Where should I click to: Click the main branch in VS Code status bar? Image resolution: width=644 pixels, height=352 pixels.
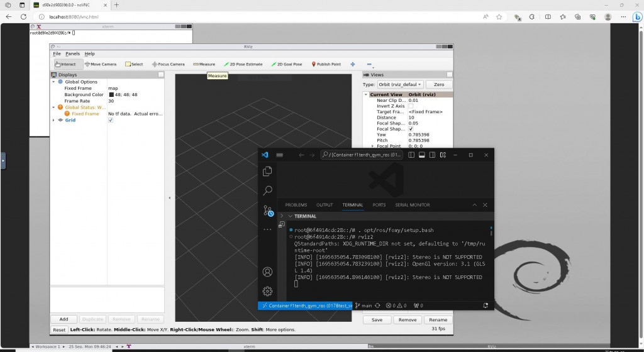point(364,305)
